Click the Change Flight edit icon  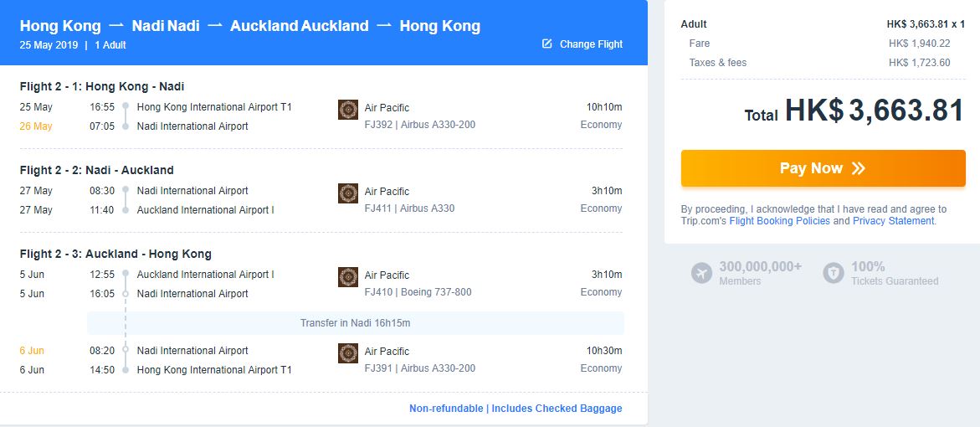click(546, 44)
